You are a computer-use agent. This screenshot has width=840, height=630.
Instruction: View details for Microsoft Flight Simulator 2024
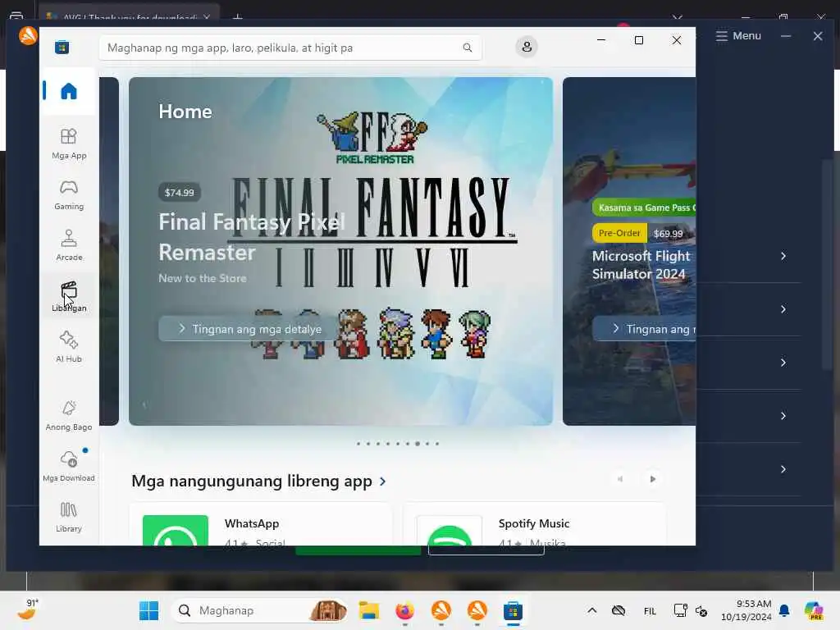tap(644, 329)
